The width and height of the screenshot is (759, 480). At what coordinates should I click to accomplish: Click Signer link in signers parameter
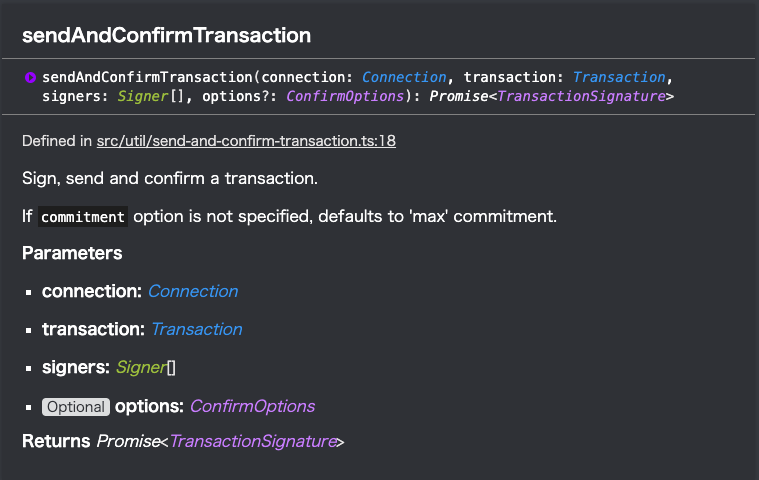pyautogui.click(x=141, y=368)
